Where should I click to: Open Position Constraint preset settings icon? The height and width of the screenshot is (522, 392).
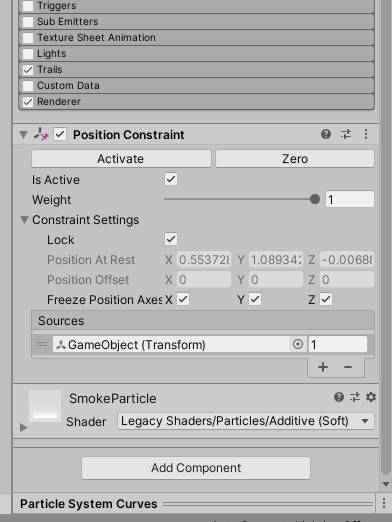(346, 134)
